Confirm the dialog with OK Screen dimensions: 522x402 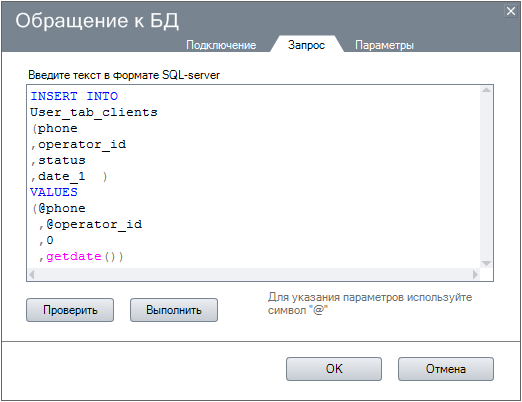pyautogui.click(x=334, y=369)
